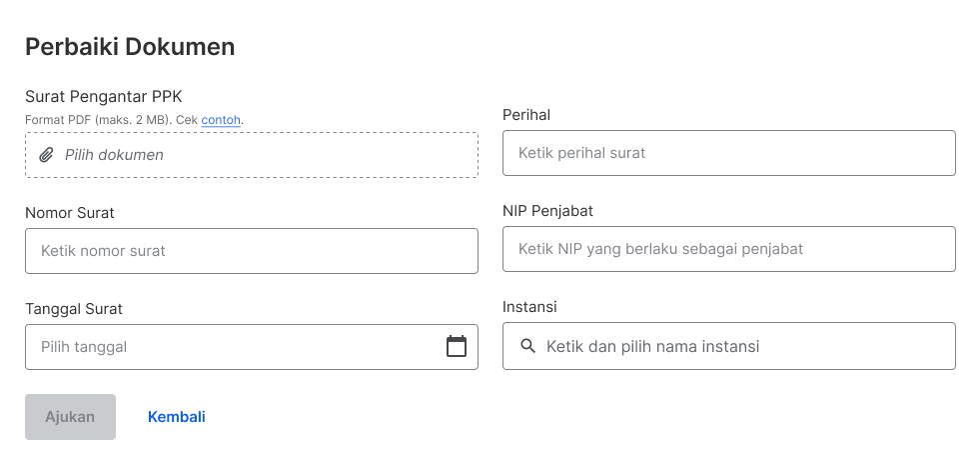Select the Nomor Surat label text
The image size is (980, 472).
pyautogui.click(x=69, y=213)
